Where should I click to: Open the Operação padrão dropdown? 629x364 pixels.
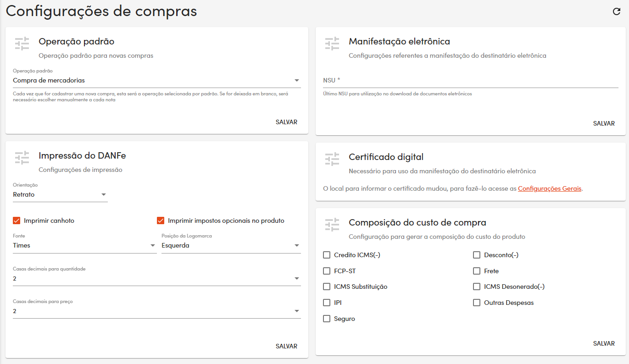pyautogui.click(x=157, y=80)
